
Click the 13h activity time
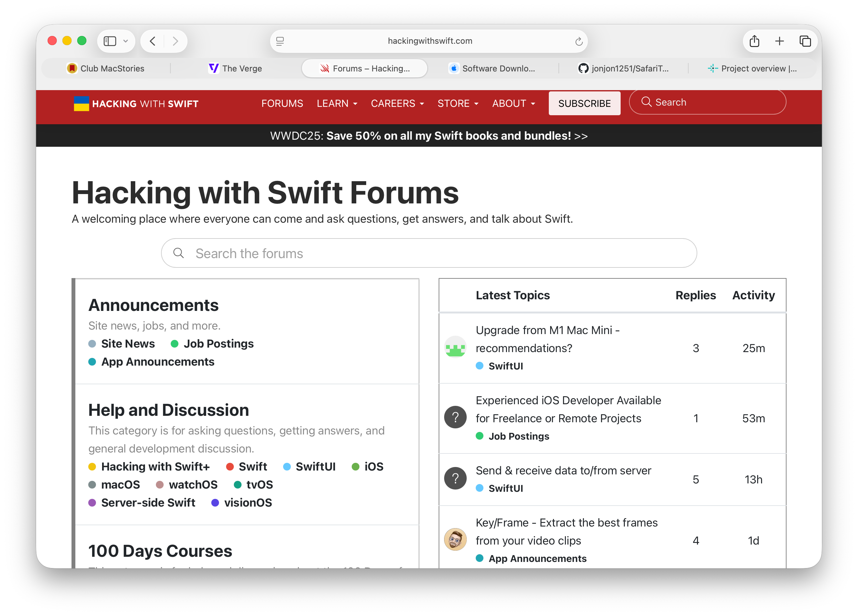click(754, 480)
